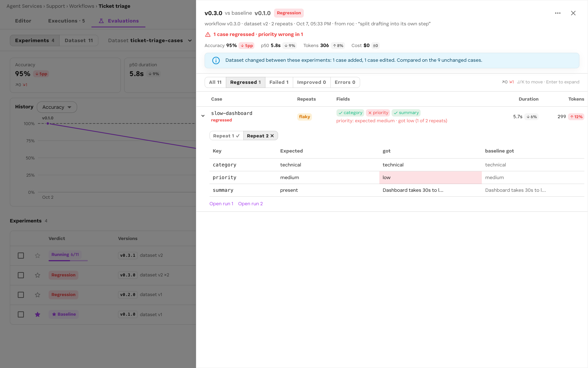This screenshot has width=588, height=368.
Task: Open the Executions 5 tab
Action: point(67,21)
